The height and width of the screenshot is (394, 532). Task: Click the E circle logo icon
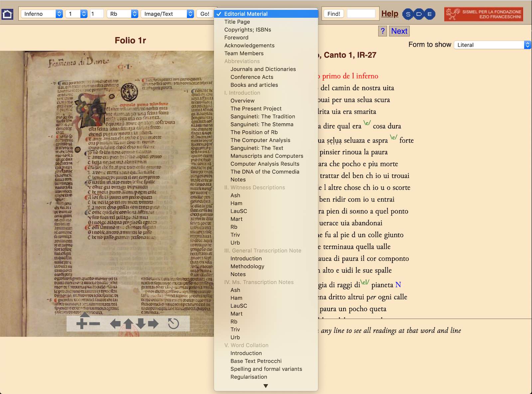(430, 14)
